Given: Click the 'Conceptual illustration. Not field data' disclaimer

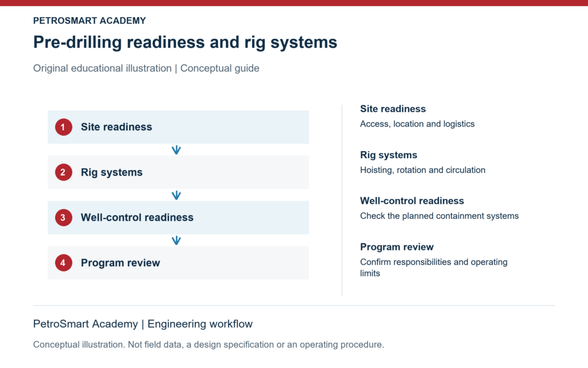Looking at the screenshot, I should point(208,345).
